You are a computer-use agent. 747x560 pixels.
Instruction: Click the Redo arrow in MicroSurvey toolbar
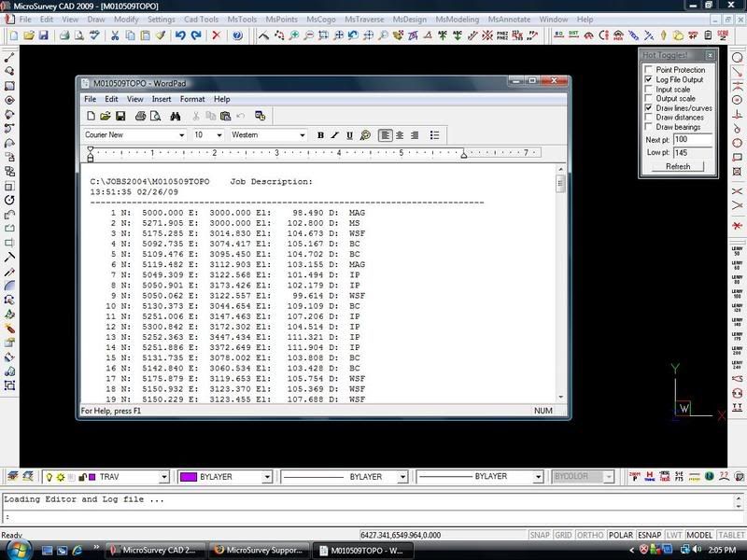click(x=196, y=35)
